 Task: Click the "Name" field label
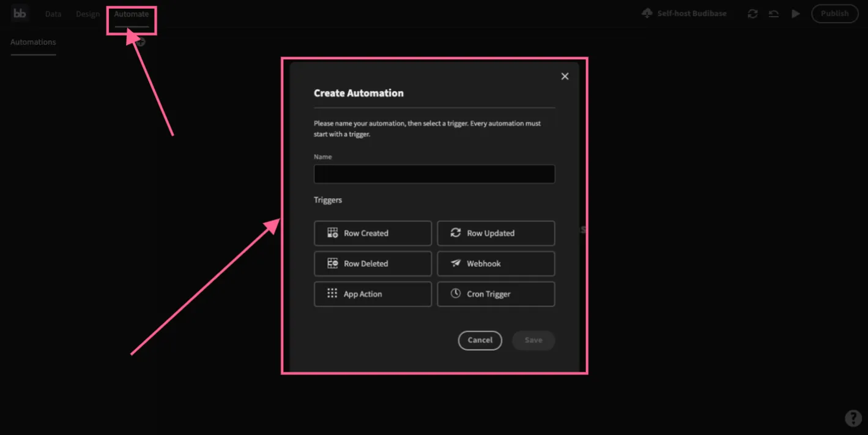click(323, 157)
